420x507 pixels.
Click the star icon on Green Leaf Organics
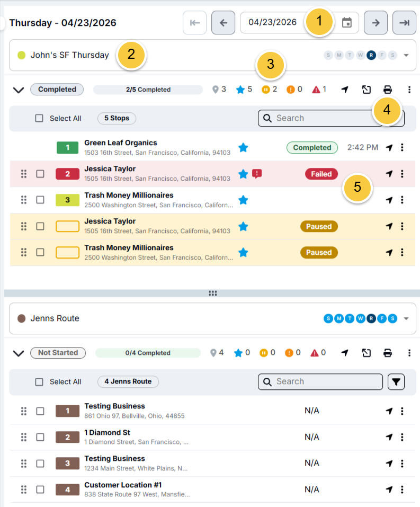[243, 147]
